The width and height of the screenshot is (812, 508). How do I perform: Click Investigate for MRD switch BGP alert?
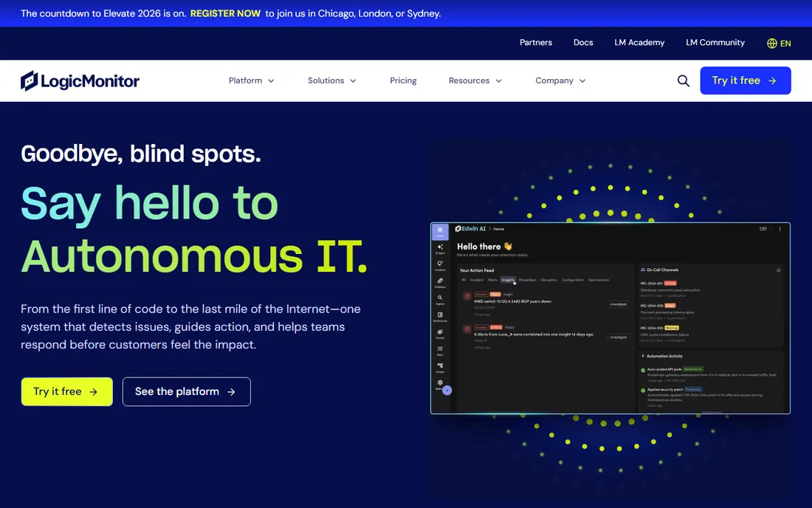point(619,304)
